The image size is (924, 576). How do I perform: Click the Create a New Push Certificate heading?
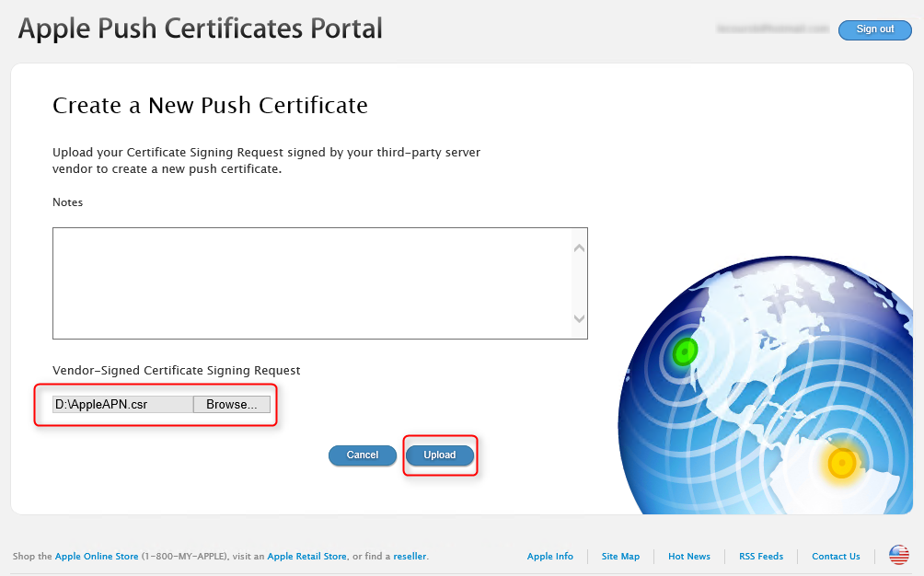click(x=211, y=106)
